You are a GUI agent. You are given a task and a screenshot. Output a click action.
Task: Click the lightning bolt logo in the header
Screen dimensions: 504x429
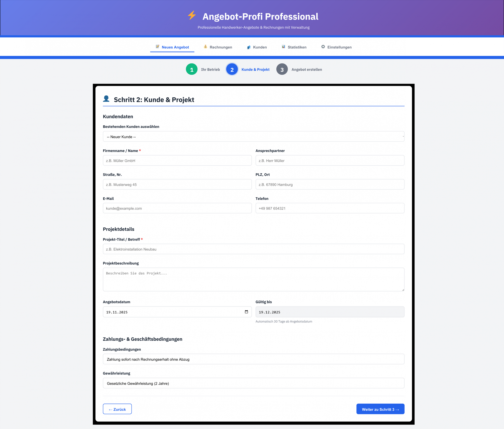(x=191, y=16)
